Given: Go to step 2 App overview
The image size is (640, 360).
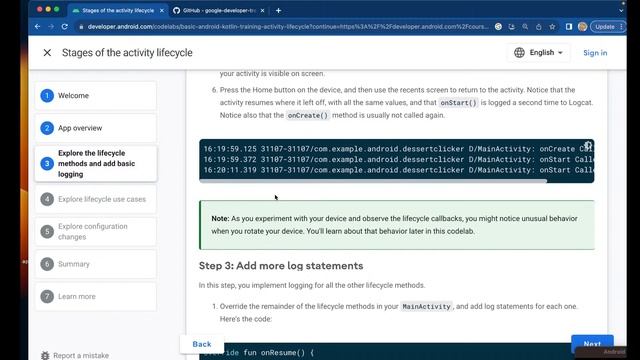Looking at the screenshot, I should tap(96, 128).
